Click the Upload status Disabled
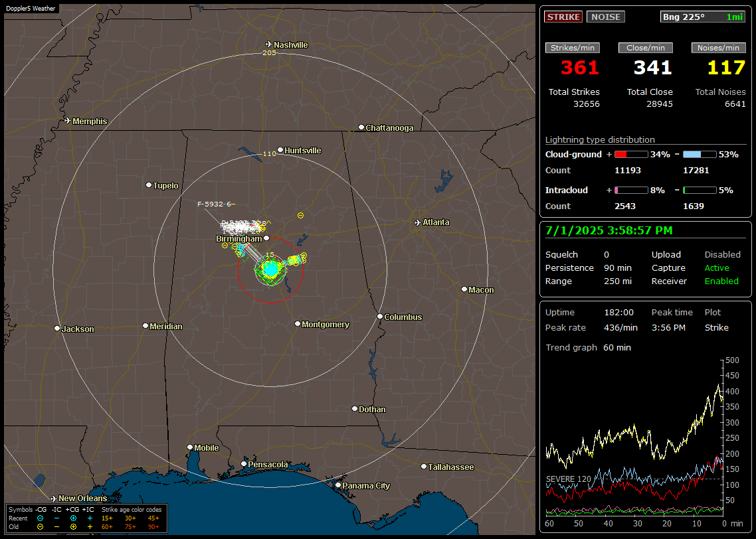756x539 pixels. [x=722, y=254]
